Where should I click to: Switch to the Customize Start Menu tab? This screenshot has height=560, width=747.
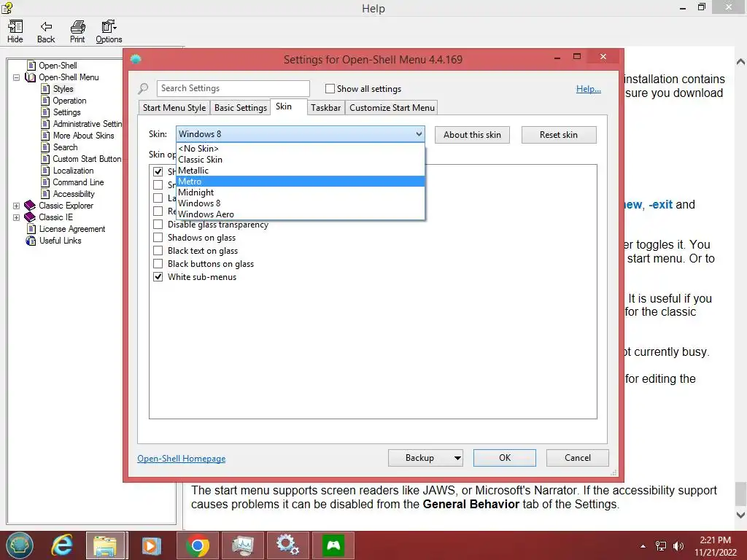392,108
